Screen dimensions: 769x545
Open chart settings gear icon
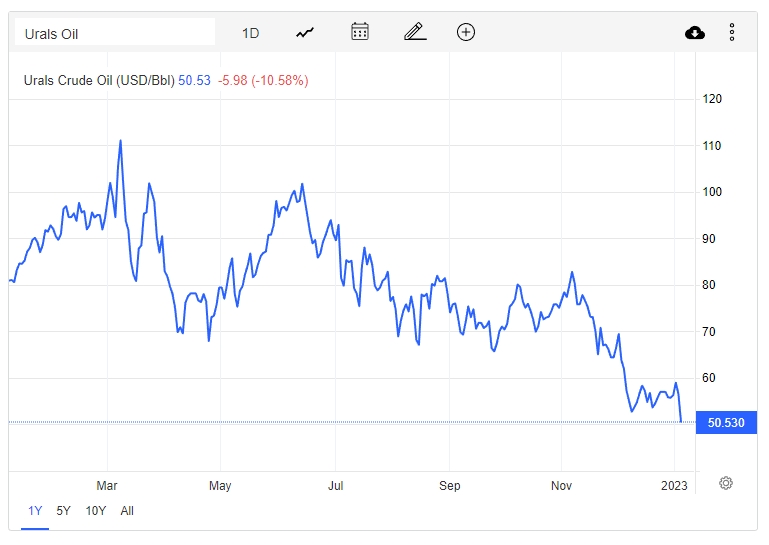pyautogui.click(x=726, y=483)
